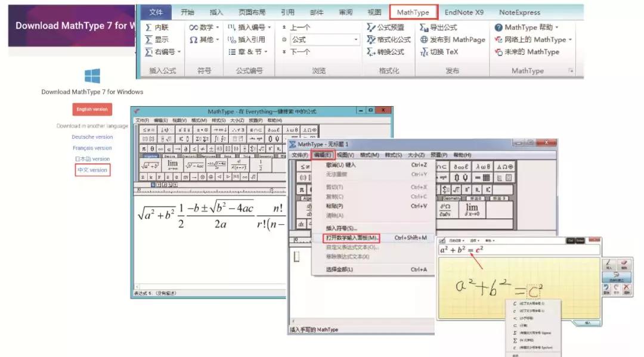Insert pi symbol from back window toolbar
This screenshot has height=357, width=644.
coord(144,149)
